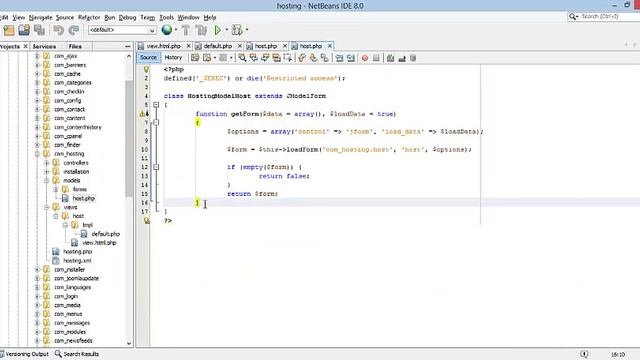Click the Projects tree vertical scrollbar
Screen dimensions: 640x360
[x=129, y=139]
